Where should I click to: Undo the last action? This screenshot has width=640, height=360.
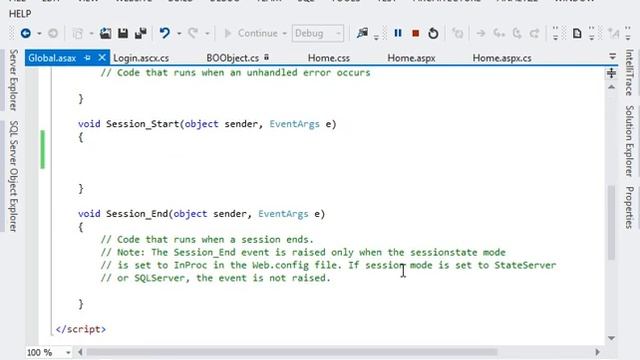[164, 33]
